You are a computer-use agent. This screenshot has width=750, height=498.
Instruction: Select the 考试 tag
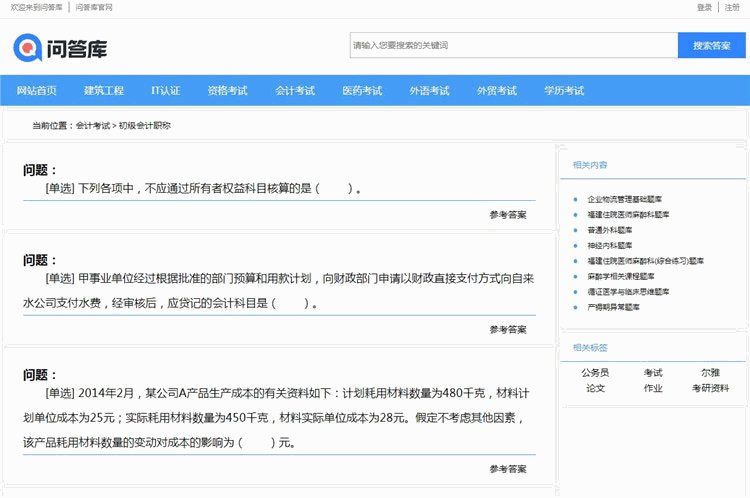(x=653, y=372)
